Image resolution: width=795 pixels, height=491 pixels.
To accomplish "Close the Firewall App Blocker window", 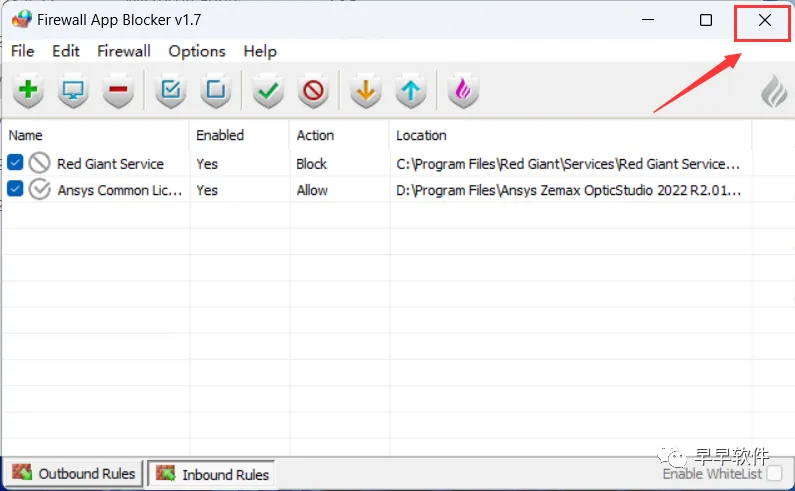I will tap(765, 20).
